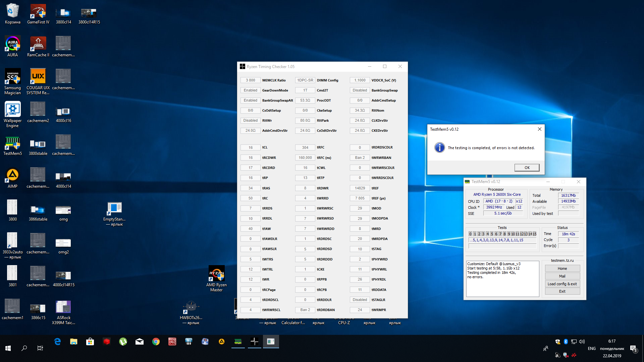Click the uTorrent taskbar icon
Image resolution: width=644 pixels, height=362 pixels.
tap(123, 342)
